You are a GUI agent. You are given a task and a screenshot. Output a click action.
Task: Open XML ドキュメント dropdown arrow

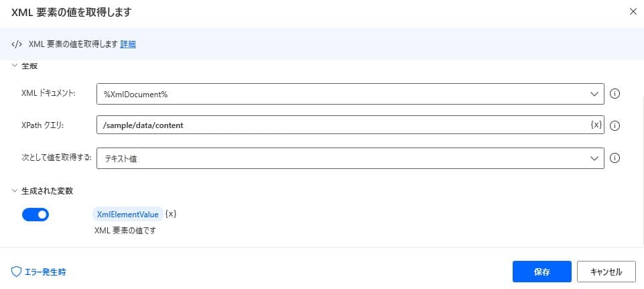594,94
